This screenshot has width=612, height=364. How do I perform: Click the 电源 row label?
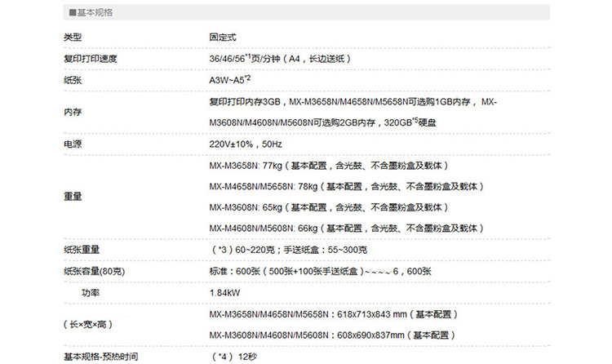(73, 144)
